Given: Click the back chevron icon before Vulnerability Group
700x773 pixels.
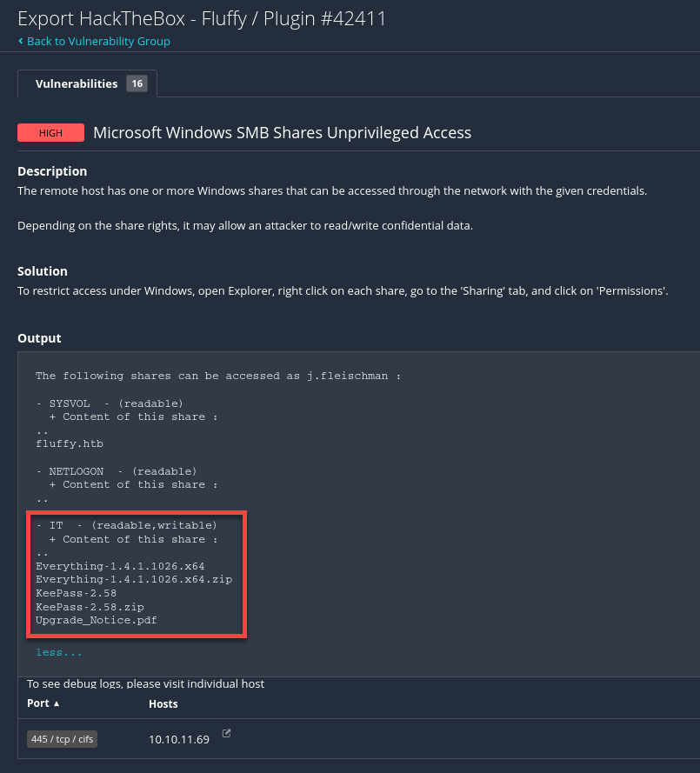Looking at the screenshot, I should click(x=22, y=41).
